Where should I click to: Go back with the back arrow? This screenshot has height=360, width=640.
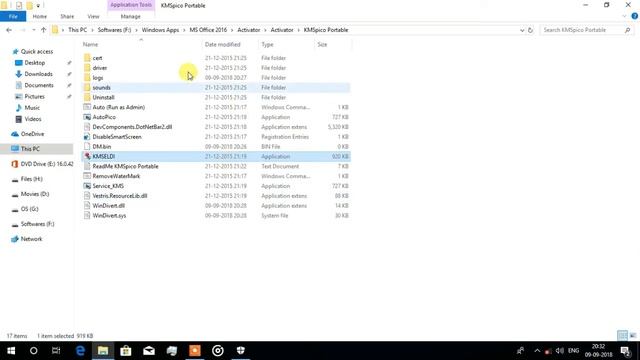coord(9,30)
